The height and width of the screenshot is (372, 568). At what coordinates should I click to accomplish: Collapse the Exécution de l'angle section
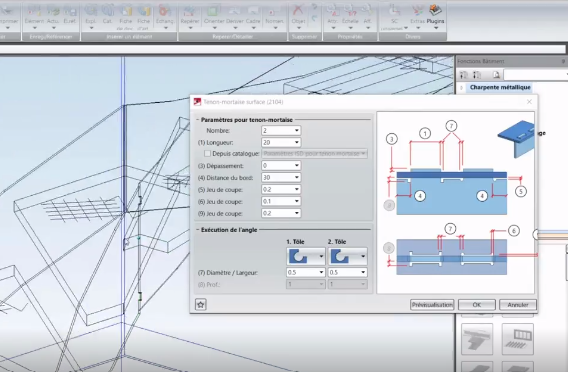(x=198, y=230)
